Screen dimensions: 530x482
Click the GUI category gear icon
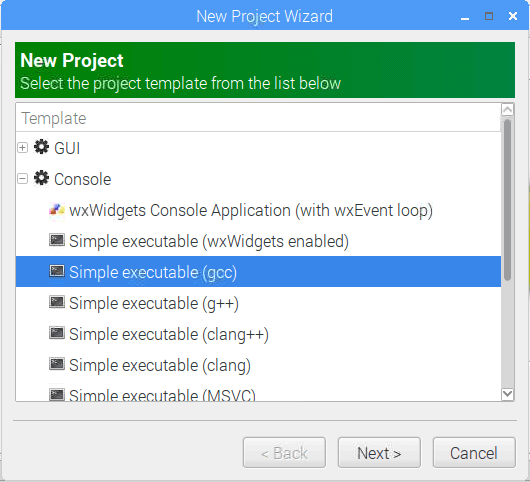click(x=41, y=147)
